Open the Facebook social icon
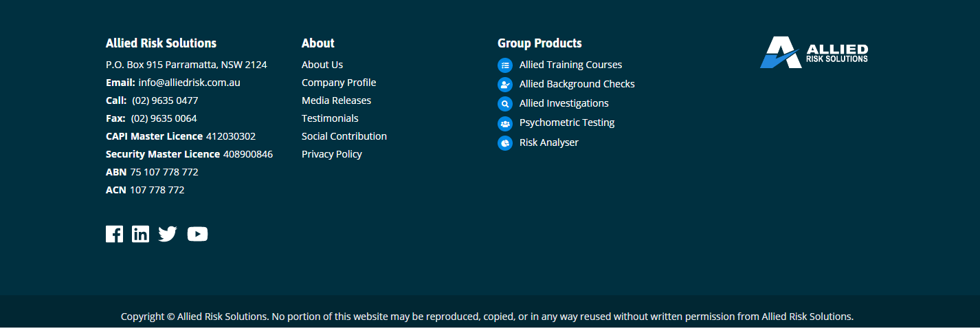This screenshot has width=980, height=331. (x=114, y=234)
